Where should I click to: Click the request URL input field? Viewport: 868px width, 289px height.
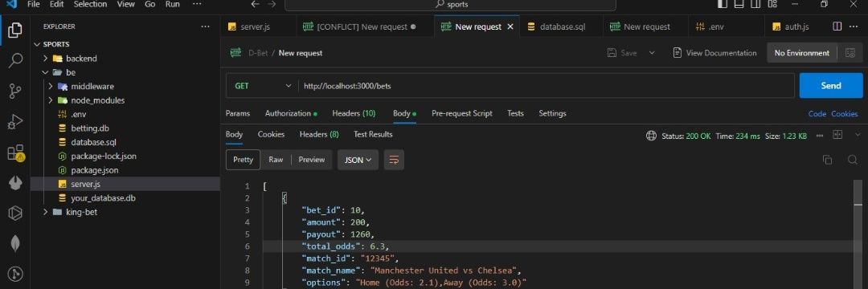[x=547, y=86]
